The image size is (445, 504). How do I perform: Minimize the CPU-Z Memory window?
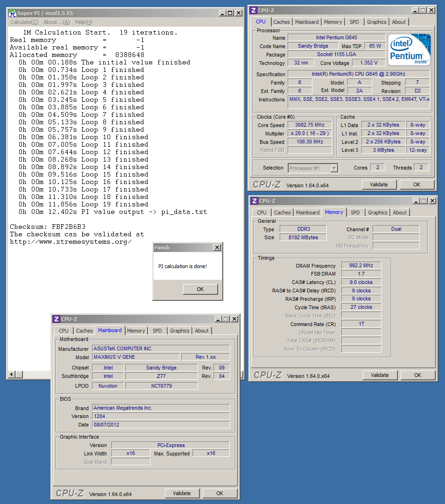[416, 201]
